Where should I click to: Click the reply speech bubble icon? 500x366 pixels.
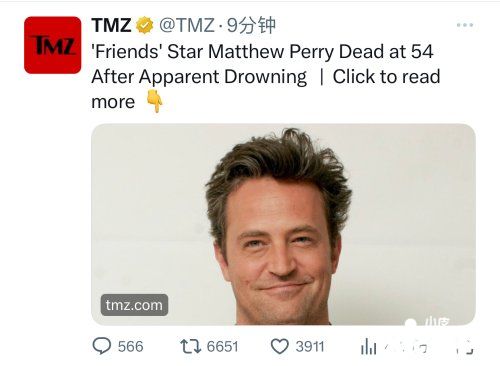coord(102,346)
